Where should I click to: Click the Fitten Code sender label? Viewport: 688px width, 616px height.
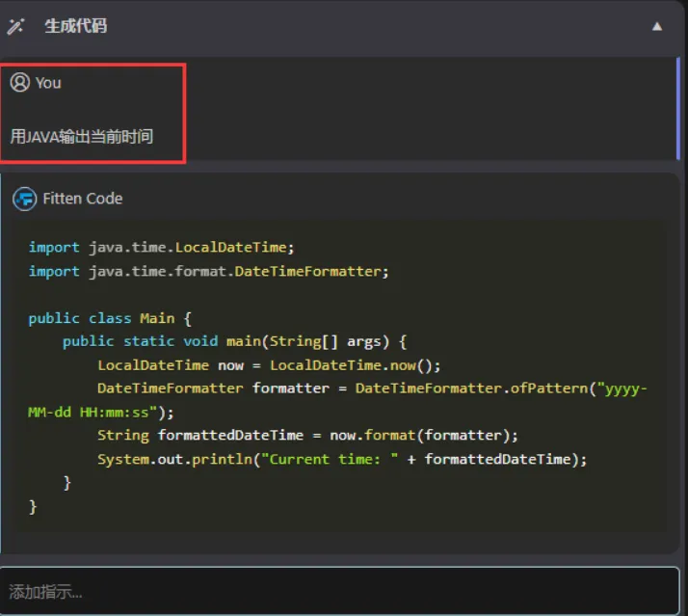tap(83, 199)
